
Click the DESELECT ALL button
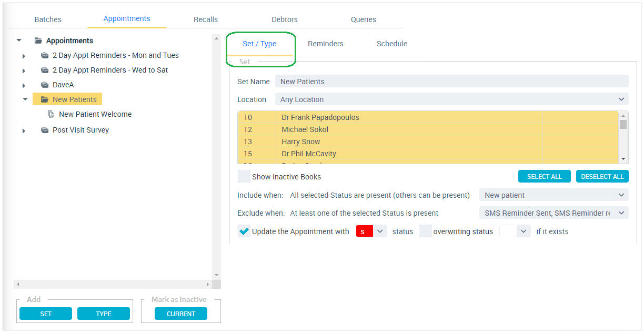tap(602, 176)
